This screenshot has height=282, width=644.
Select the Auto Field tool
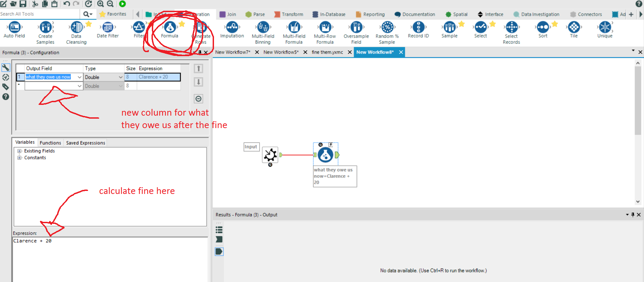pos(14,30)
